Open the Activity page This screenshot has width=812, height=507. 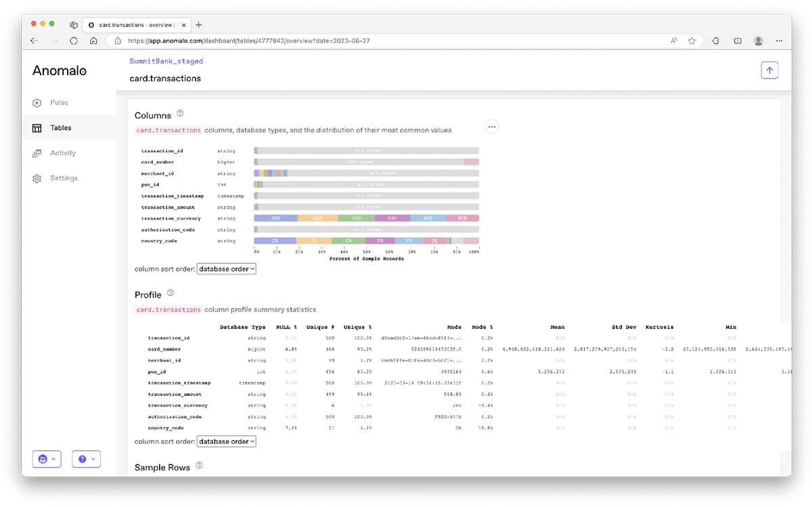pos(62,153)
